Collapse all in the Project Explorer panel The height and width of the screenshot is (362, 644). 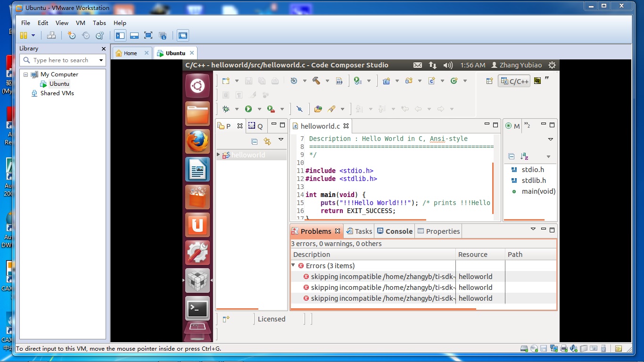point(255,141)
